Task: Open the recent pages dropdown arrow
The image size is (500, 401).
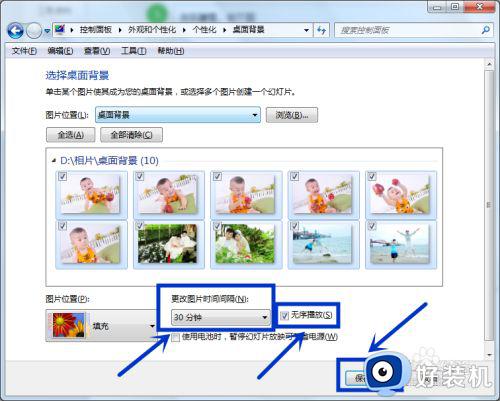Action: [x=47, y=31]
